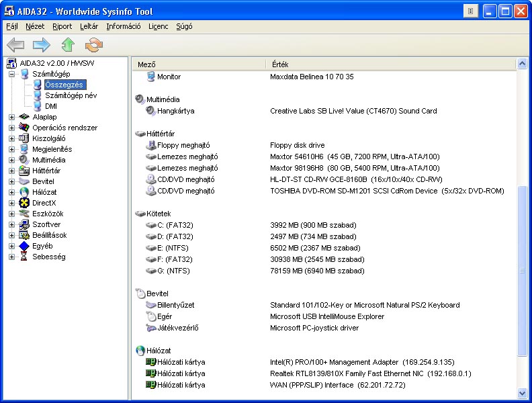Select the DMI tree item

pos(51,106)
